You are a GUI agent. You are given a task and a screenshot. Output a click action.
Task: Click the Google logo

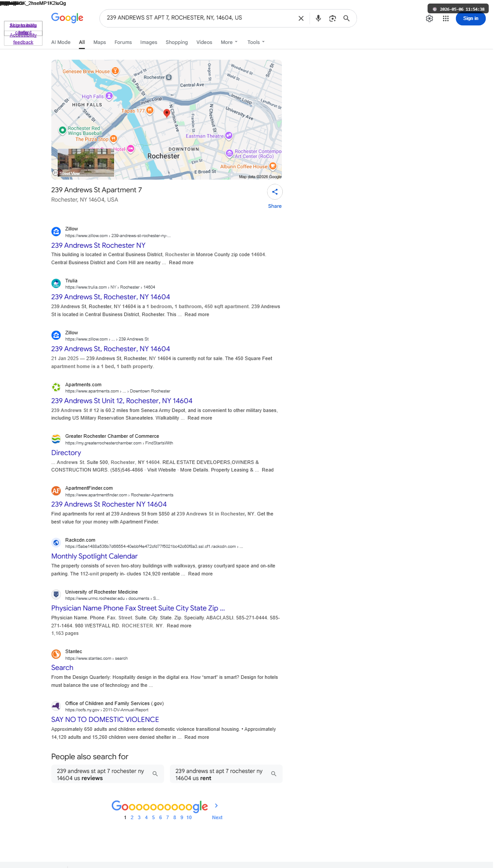[x=67, y=18]
